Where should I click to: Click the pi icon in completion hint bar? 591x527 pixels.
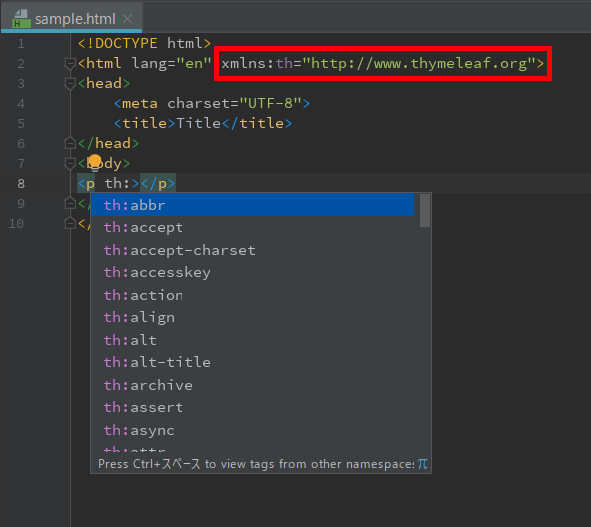click(x=423, y=464)
